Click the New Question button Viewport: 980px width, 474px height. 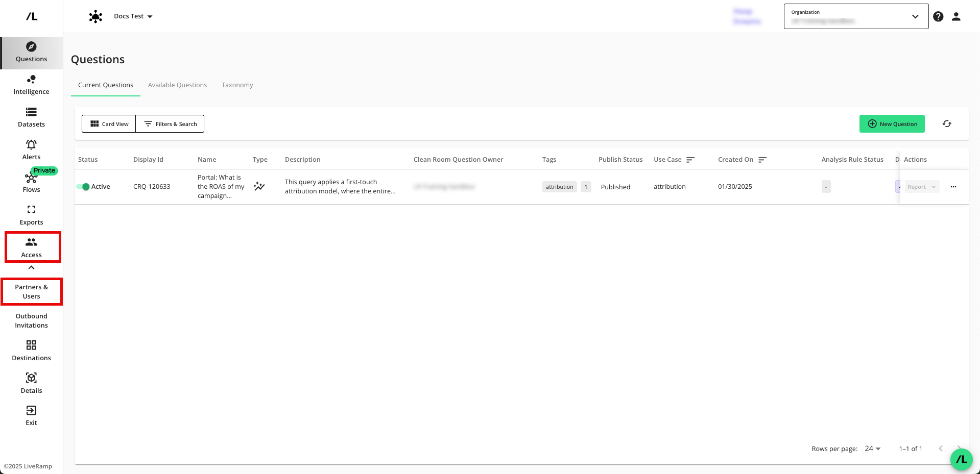click(892, 124)
